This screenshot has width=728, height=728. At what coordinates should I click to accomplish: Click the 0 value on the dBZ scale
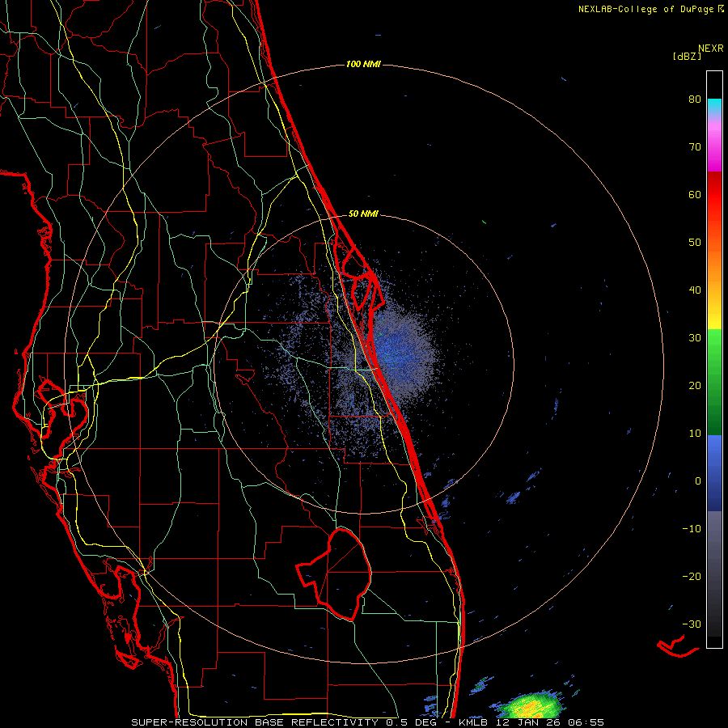tap(698, 481)
